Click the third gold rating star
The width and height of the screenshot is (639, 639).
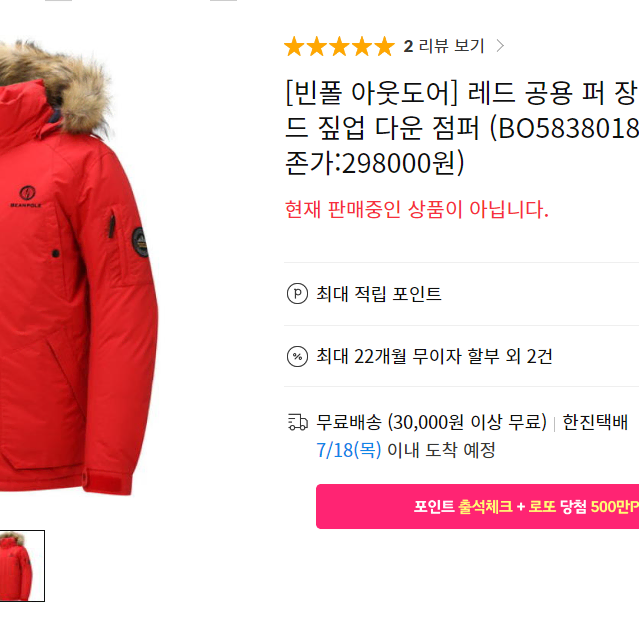[x=339, y=46]
